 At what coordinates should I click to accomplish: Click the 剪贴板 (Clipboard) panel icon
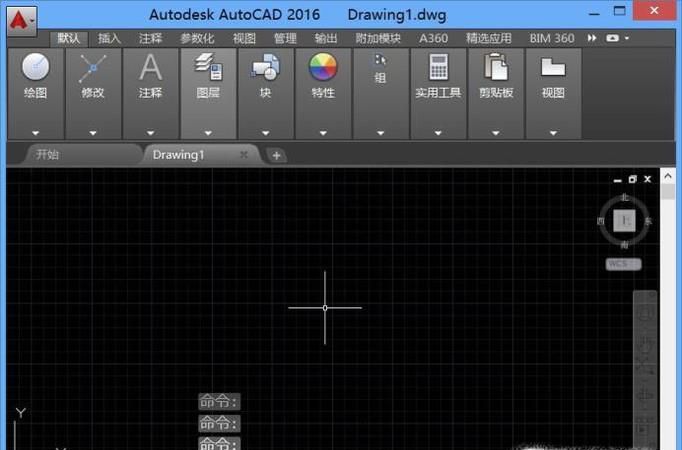click(496, 67)
